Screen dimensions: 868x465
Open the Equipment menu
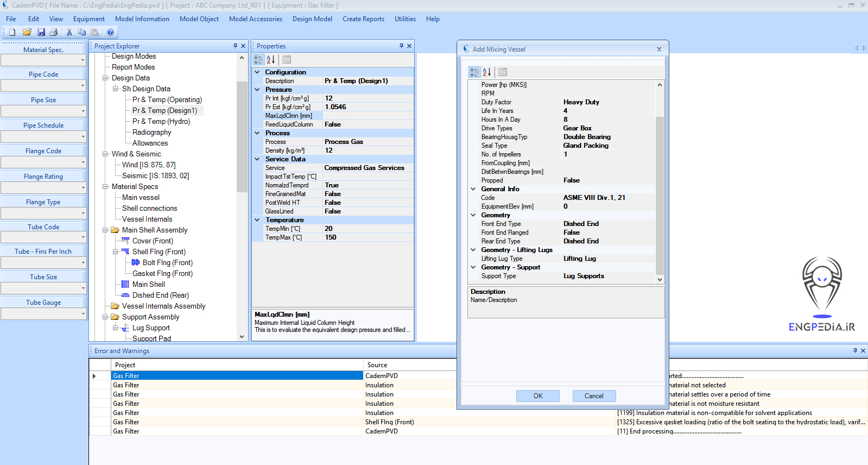[89, 19]
